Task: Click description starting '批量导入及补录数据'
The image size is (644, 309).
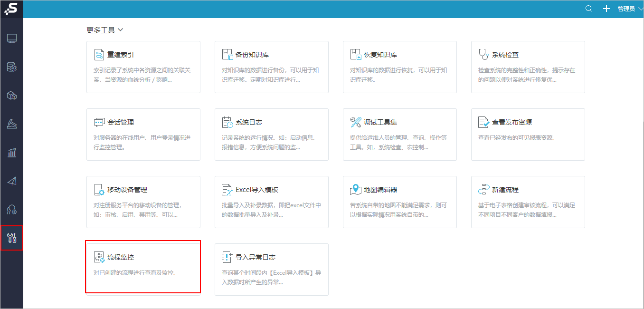Action: coord(272,210)
